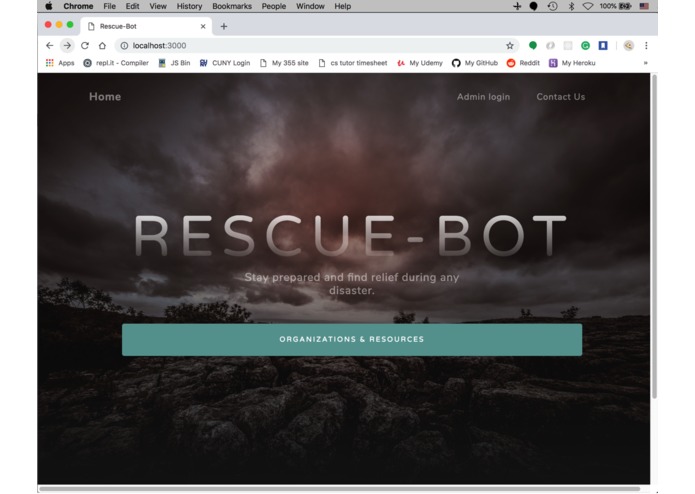Open the Edit menu
Screen dimensions: 695x494
[x=132, y=6]
